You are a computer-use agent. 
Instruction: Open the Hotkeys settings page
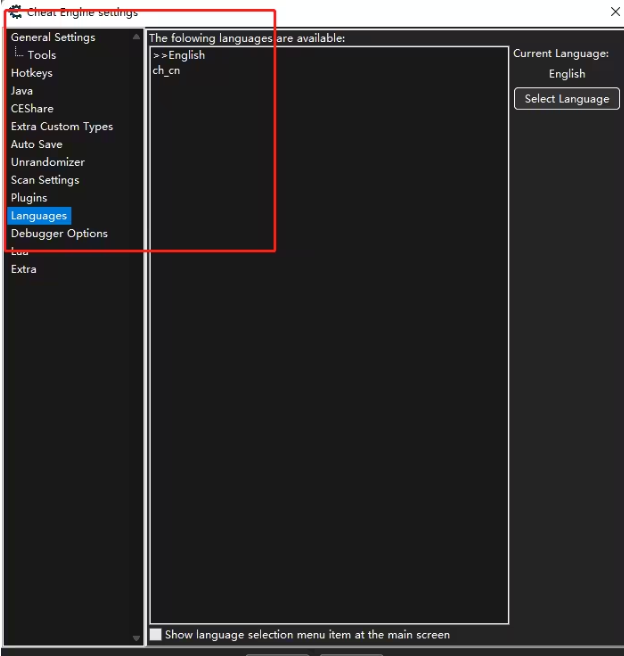[32, 73]
